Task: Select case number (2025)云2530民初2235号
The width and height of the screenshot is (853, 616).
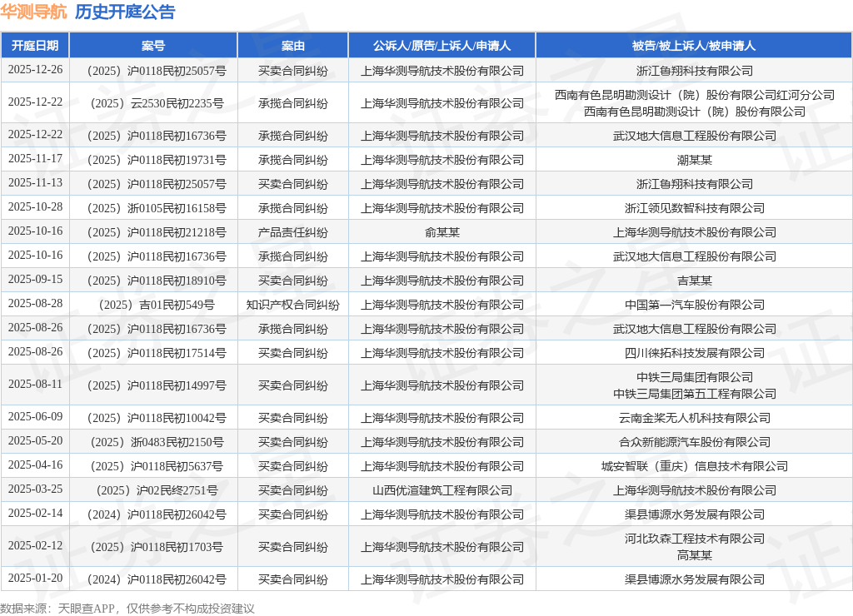Action: tap(157, 103)
